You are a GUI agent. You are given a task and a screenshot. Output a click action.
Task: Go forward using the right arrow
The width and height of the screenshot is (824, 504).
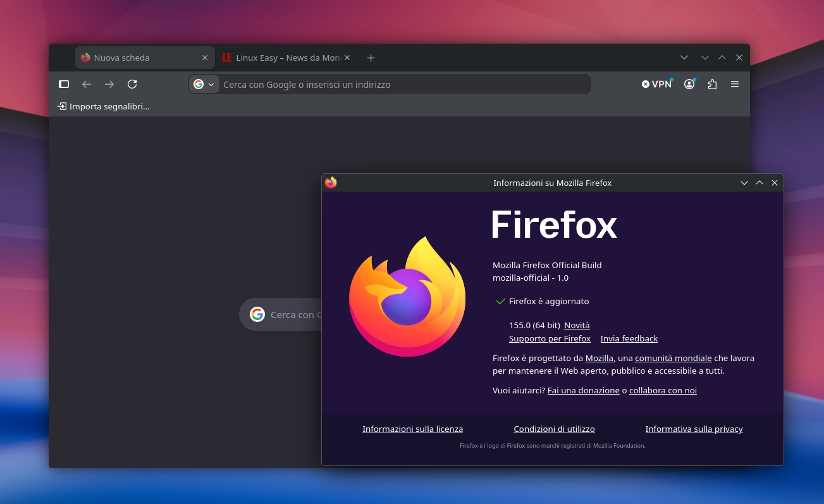point(109,84)
